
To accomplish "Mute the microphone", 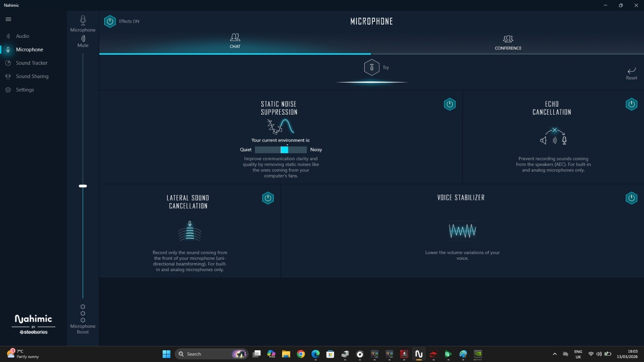I will [83, 41].
